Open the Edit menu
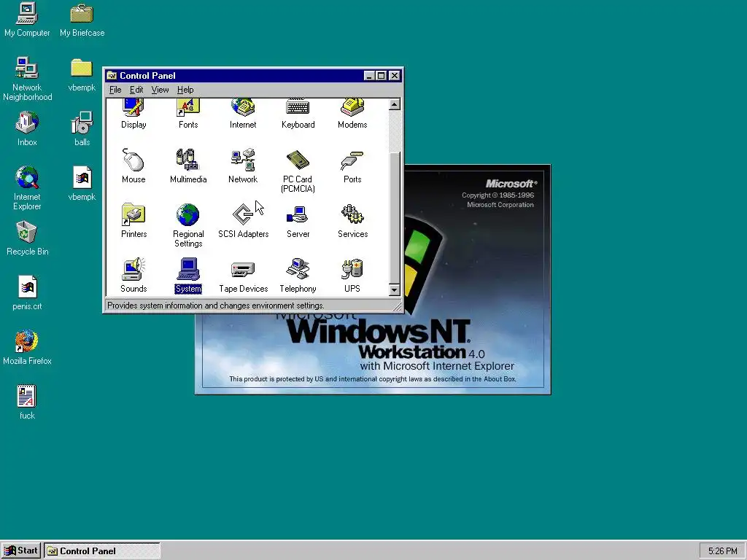This screenshot has height=560, width=747. point(136,90)
